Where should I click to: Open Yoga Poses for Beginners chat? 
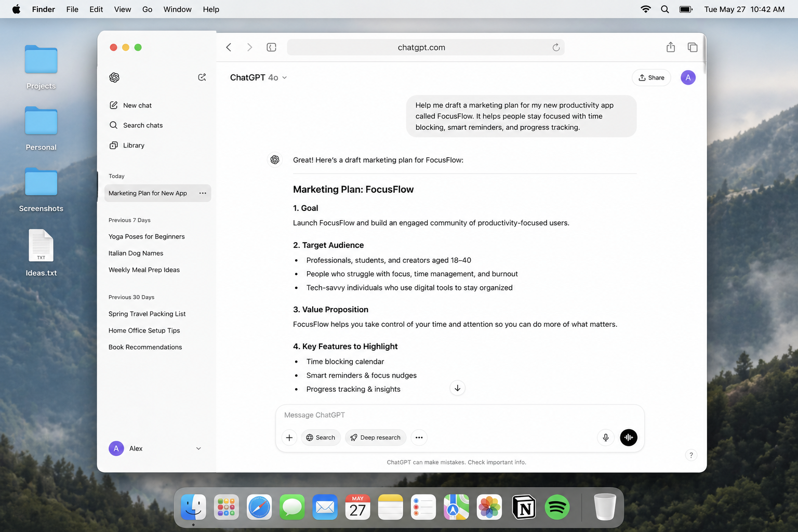[x=147, y=236]
